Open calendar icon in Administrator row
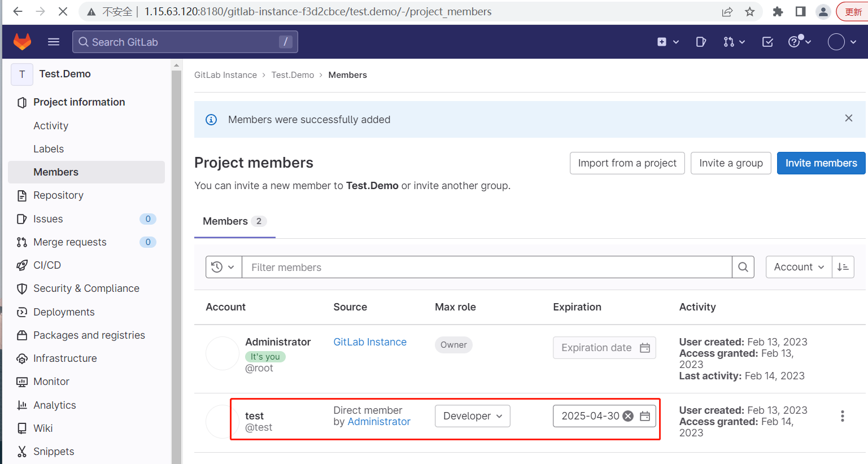This screenshot has width=868, height=464. (x=645, y=348)
